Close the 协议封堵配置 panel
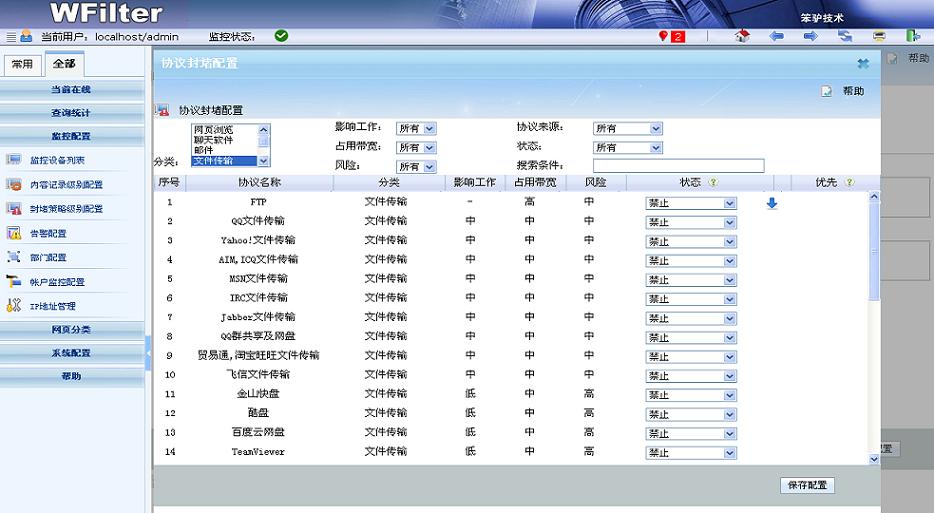The image size is (934, 513). (863, 63)
